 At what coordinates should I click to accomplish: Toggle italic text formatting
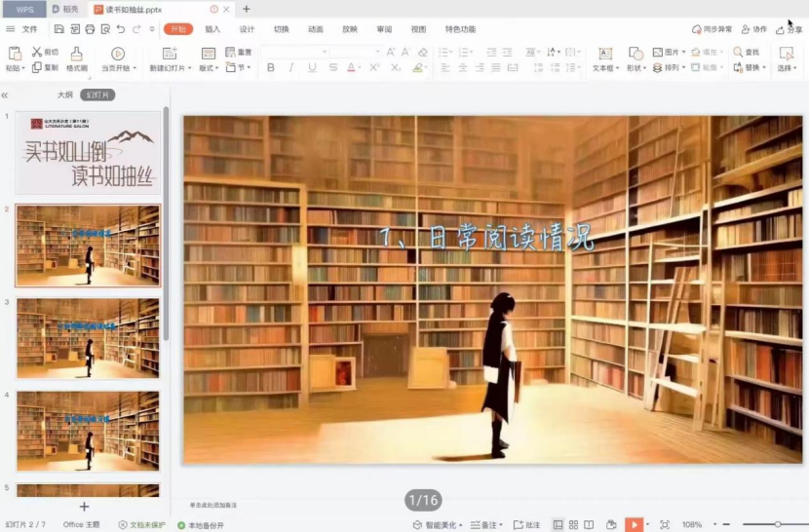(x=291, y=68)
